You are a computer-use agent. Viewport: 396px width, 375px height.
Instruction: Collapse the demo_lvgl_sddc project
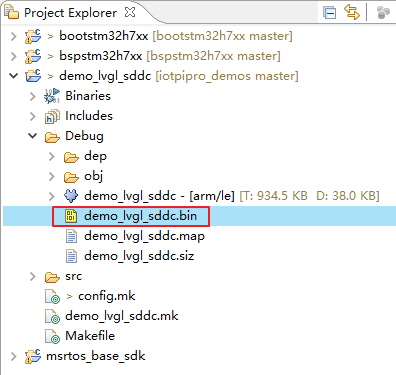(x=14, y=76)
